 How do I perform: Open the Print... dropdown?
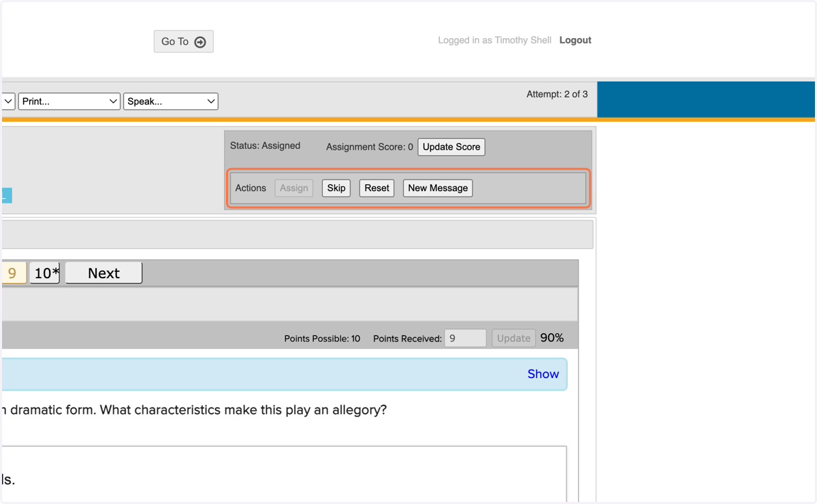69,101
